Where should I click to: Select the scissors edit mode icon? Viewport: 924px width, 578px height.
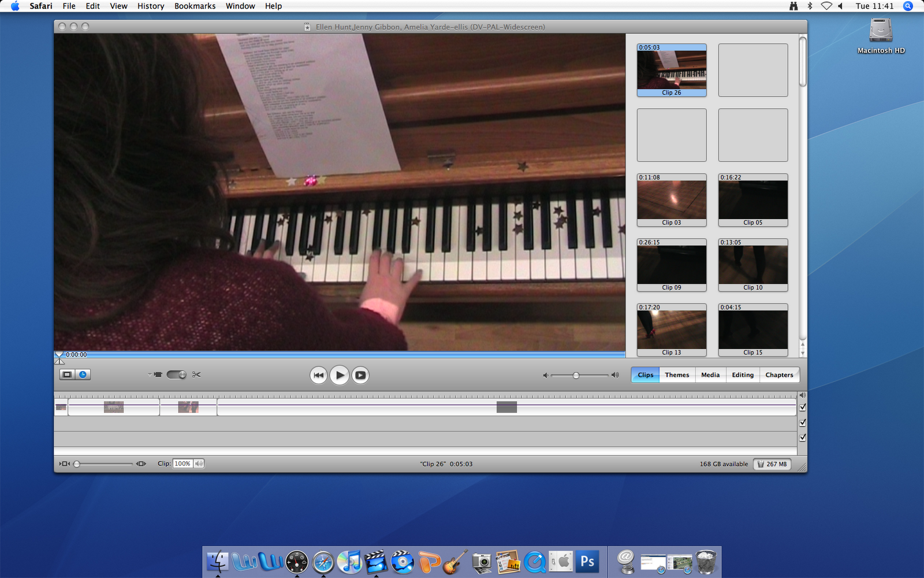[196, 375]
